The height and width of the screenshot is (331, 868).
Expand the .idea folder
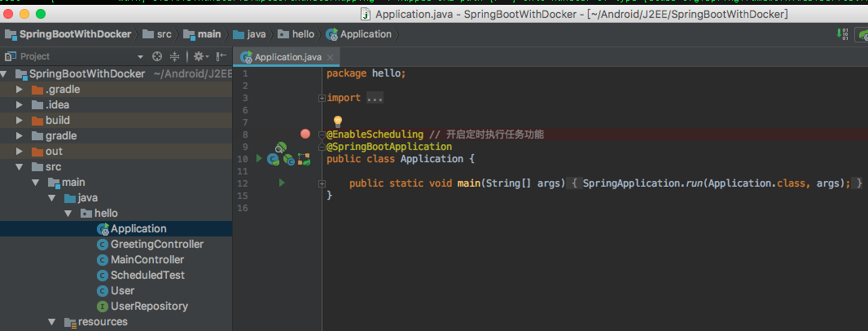(x=20, y=105)
